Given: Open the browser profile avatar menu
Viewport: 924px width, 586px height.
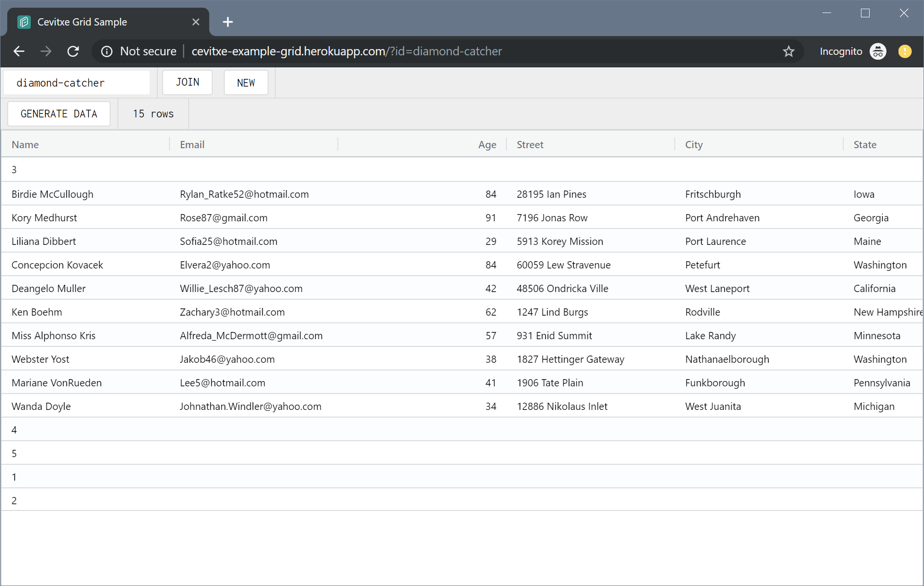Looking at the screenshot, I should [x=905, y=51].
